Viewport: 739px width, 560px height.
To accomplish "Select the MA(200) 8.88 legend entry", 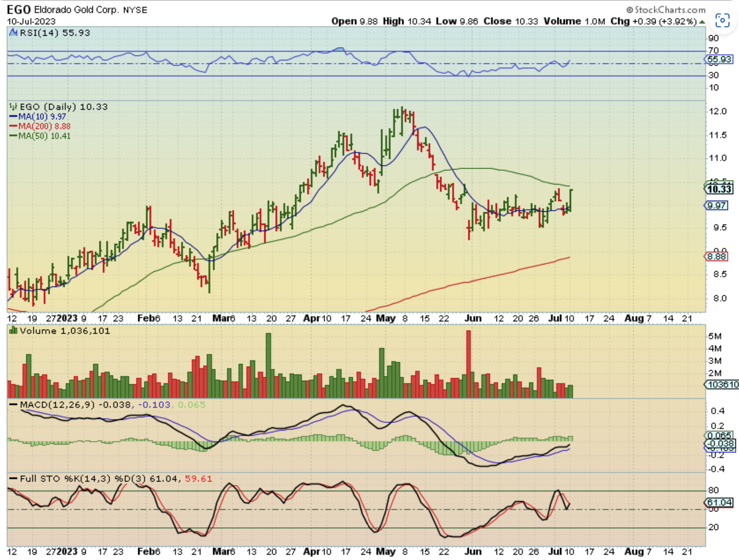I will click(x=40, y=126).
